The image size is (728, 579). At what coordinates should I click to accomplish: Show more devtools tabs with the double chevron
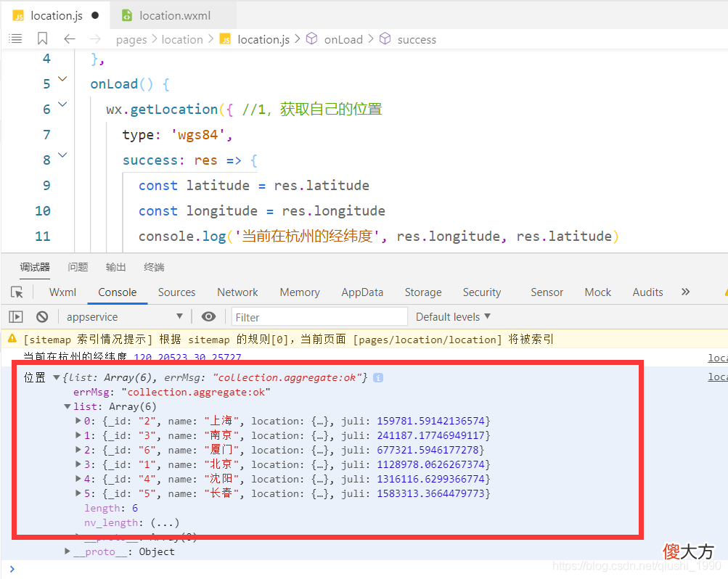click(x=685, y=292)
